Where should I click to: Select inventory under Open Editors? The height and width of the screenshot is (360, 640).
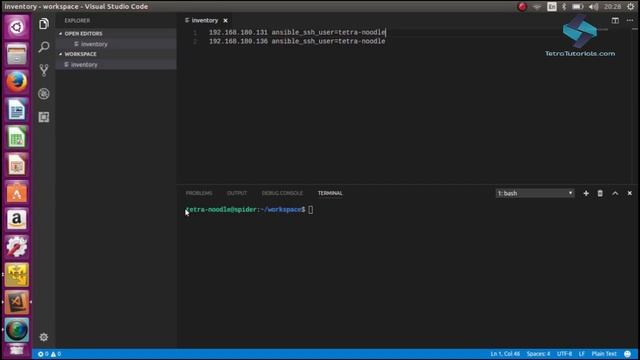point(116,44)
